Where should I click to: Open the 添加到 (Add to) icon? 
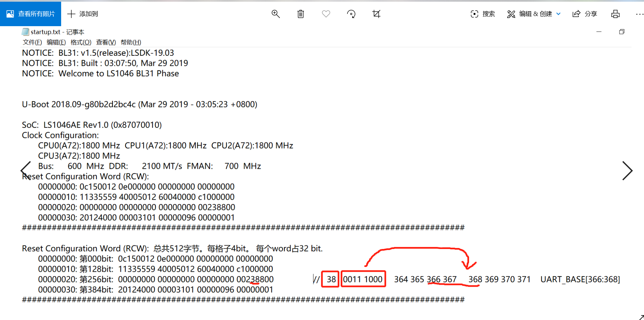[71, 14]
